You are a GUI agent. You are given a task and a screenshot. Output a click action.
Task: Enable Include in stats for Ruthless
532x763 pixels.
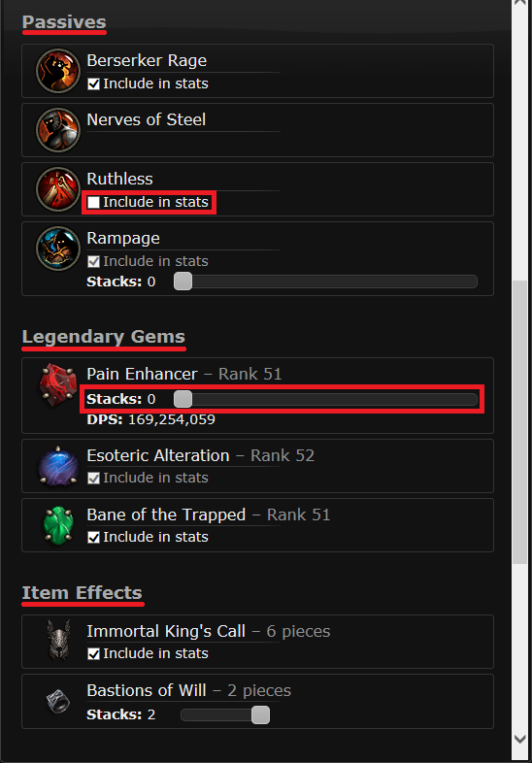pos(93,203)
